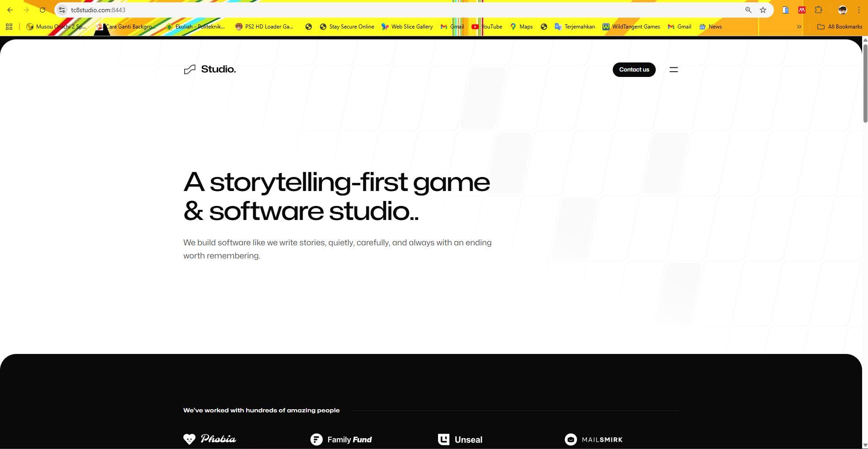Screen dimensions: 868x449
Task: Click the Mailsmirk envelope logo
Action: tap(571, 439)
